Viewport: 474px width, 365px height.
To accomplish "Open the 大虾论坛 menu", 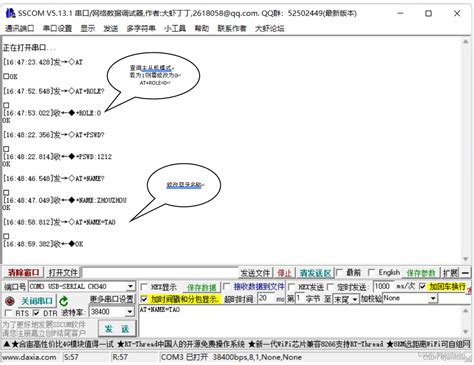I will 269,28.
